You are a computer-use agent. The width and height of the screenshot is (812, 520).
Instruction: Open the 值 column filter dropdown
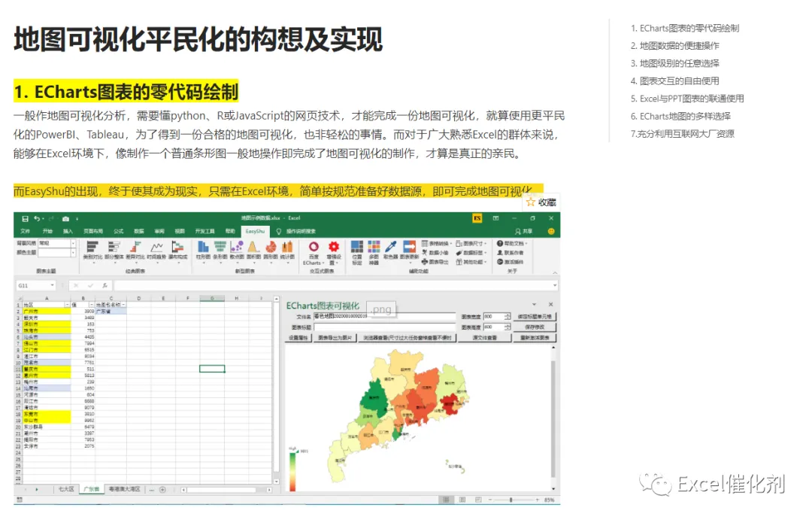point(91,305)
